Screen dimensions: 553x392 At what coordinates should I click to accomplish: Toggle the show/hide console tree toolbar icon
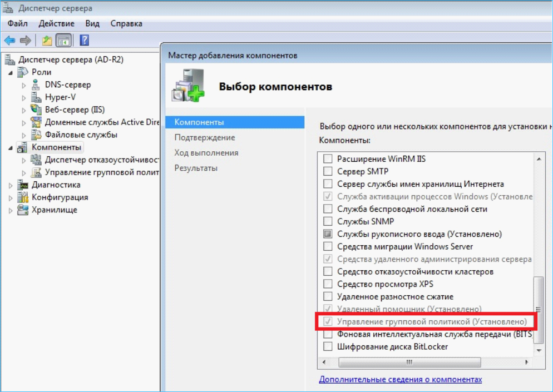tap(64, 41)
